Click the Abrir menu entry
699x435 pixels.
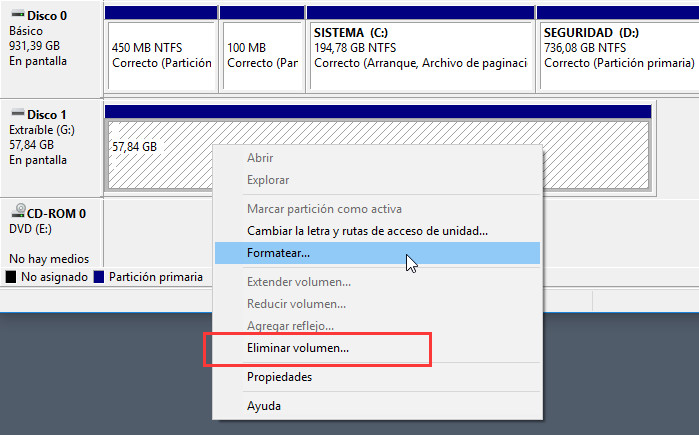coord(260,158)
